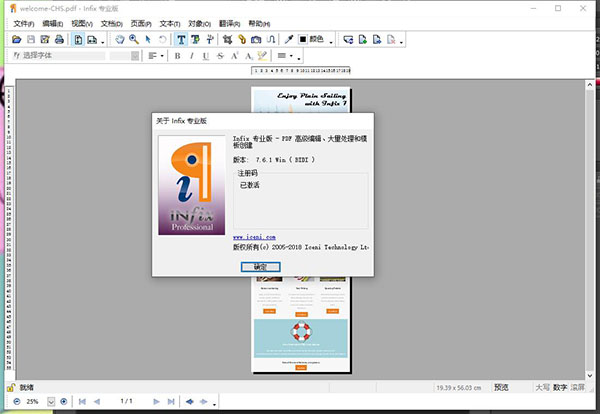Image resolution: width=600 pixels, height=414 pixels.
Task: Click the page export arrow icon
Action: tap(377, 39)
